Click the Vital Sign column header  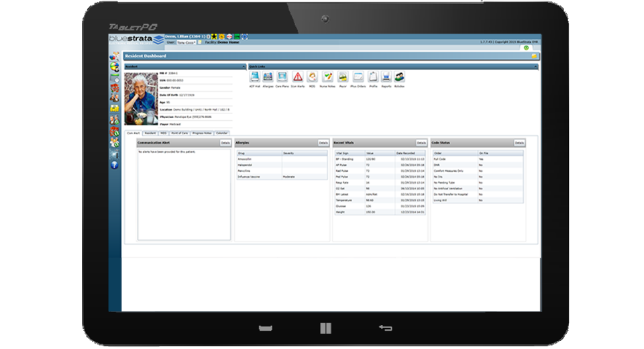coord(350,153)
